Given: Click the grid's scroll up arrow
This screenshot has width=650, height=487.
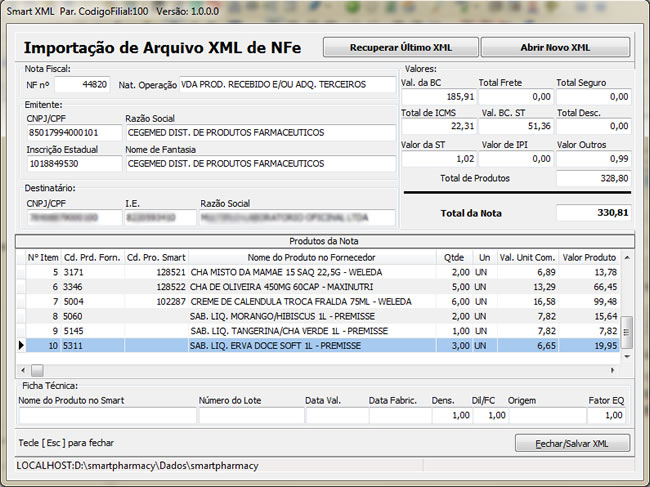Looking at the screenshot, I should coord(627,258).
